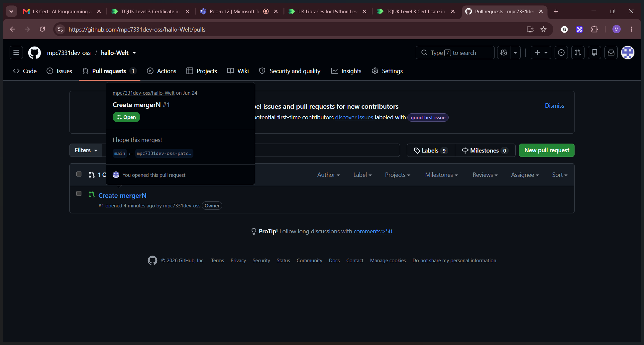This screenshot has width=644, height=345.
Task: Open the Security and quality tab
Action: click(x=290, y=71)
